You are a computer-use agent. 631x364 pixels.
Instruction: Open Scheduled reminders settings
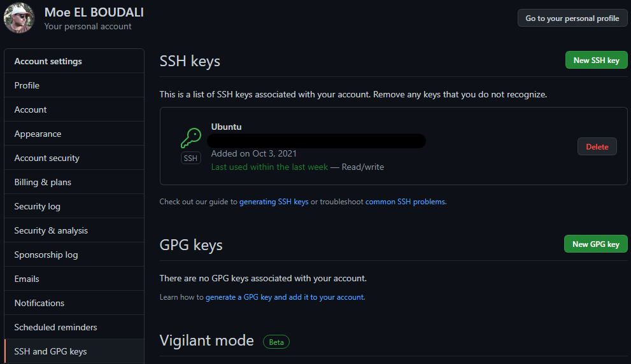click(55, 327)
